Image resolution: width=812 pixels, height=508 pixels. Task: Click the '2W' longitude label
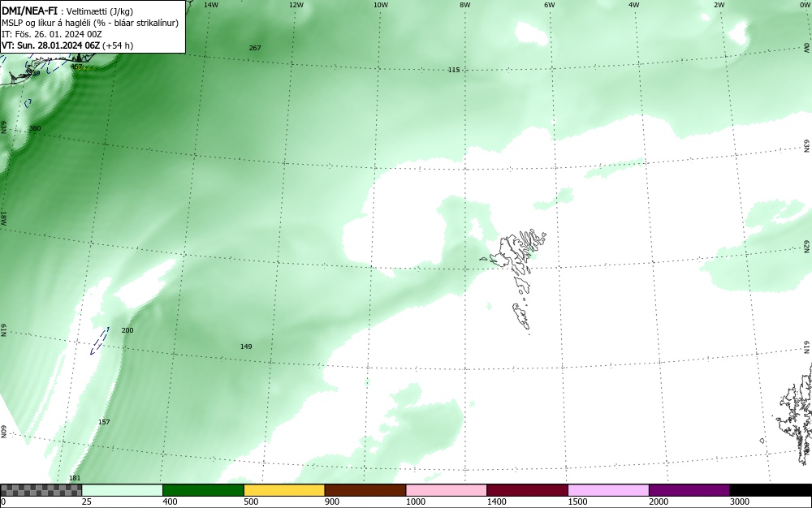pyautogui.click(x=719, y=5)
